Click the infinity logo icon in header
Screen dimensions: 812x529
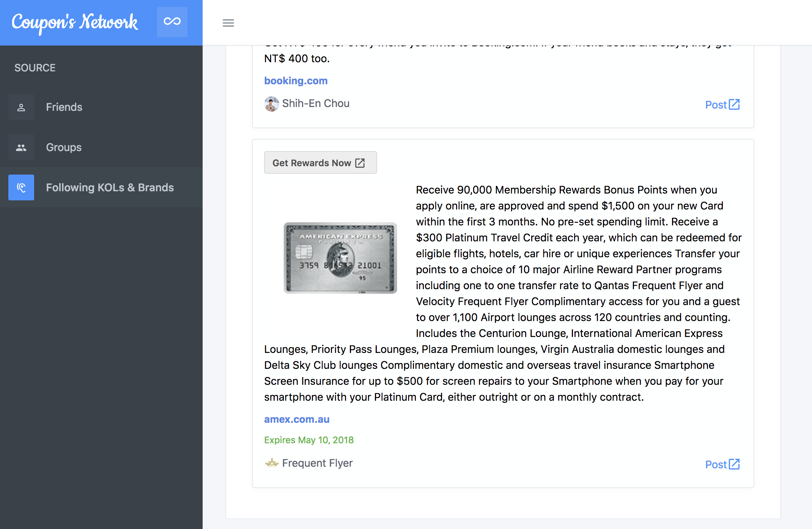pos(172,22)
